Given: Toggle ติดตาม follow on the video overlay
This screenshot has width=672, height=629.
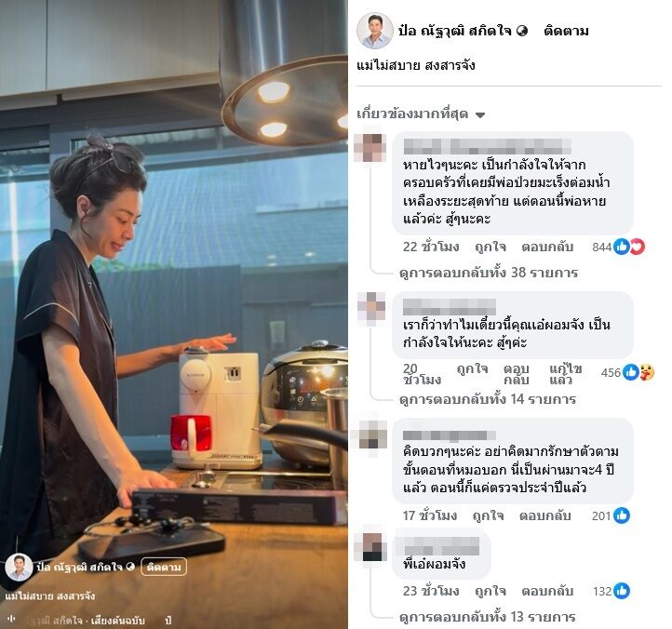Looking at the screenshot, I should coord(164,567).
